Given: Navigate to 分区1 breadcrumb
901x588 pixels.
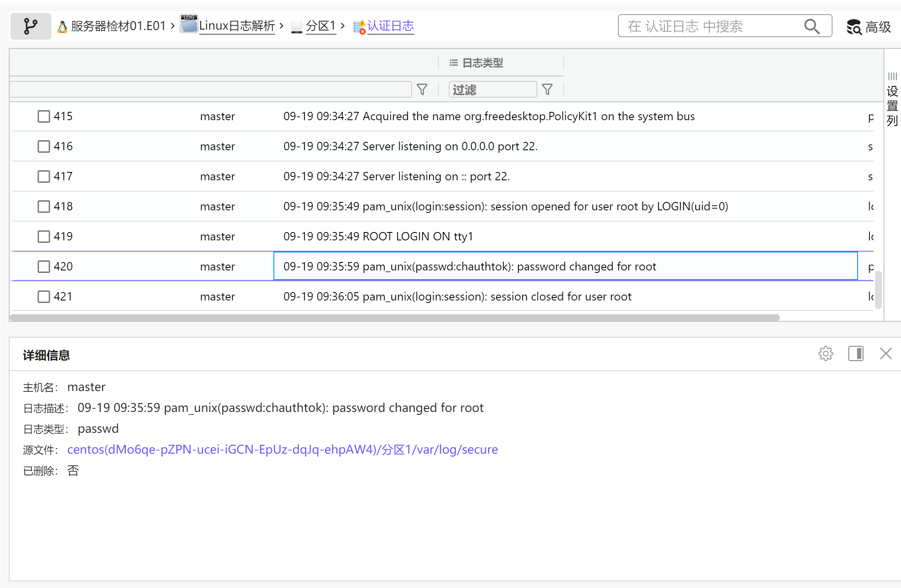Looking at the screenshot, I should (x=320, y=26).
